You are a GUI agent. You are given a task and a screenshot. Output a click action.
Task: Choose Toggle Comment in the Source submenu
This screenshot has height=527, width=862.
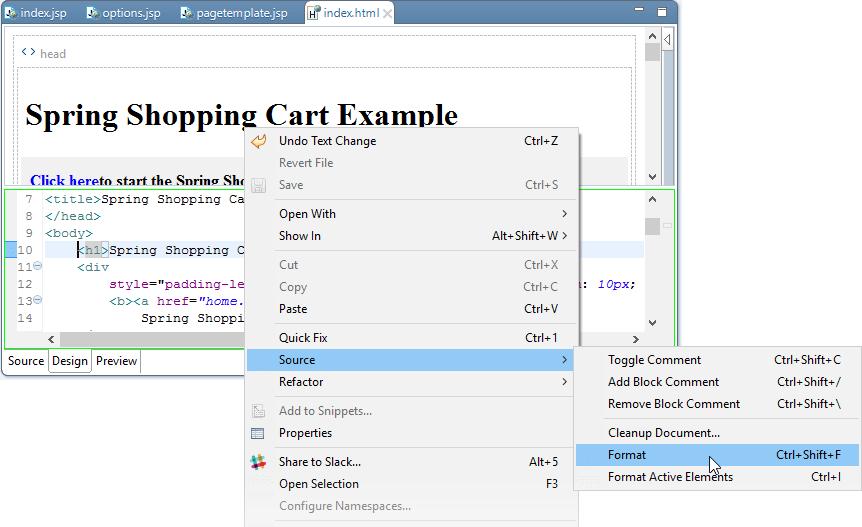coord(654,360)
